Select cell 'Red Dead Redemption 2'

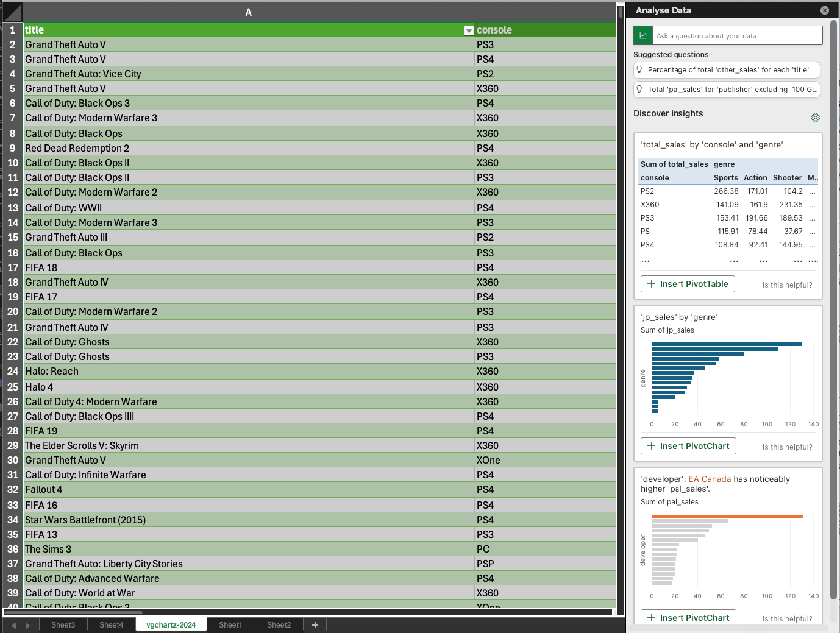coord(249,148)
